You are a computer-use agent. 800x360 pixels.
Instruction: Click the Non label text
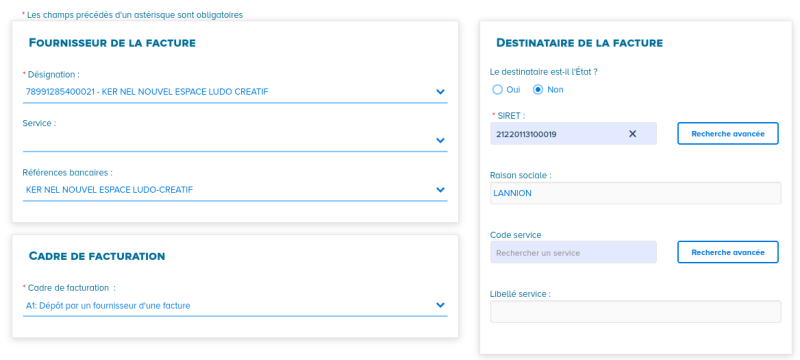(555, 90)
